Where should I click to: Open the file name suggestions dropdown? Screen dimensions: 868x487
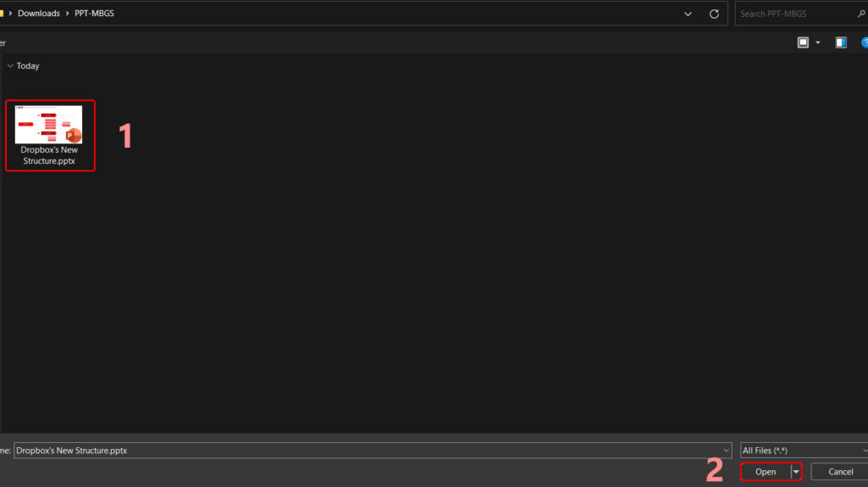[726, 451]
